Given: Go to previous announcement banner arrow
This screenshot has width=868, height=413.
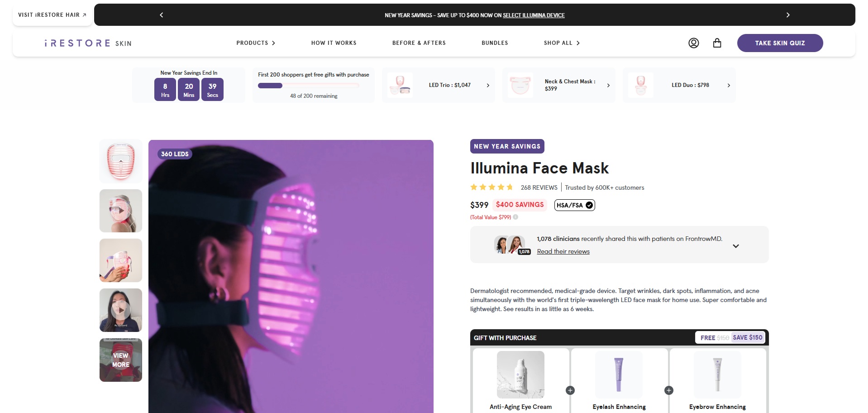Looking at the screenshot, I should click(162, 15).
